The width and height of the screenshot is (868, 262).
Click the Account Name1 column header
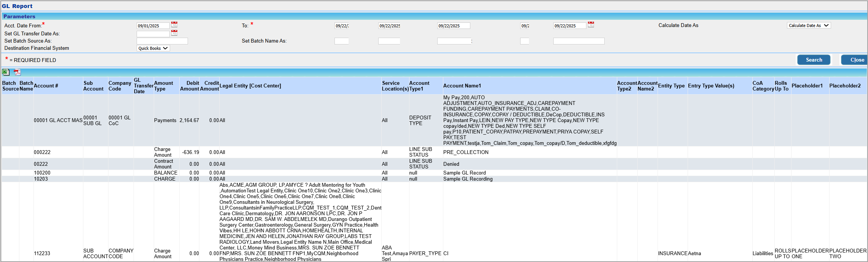coord(462,86)
